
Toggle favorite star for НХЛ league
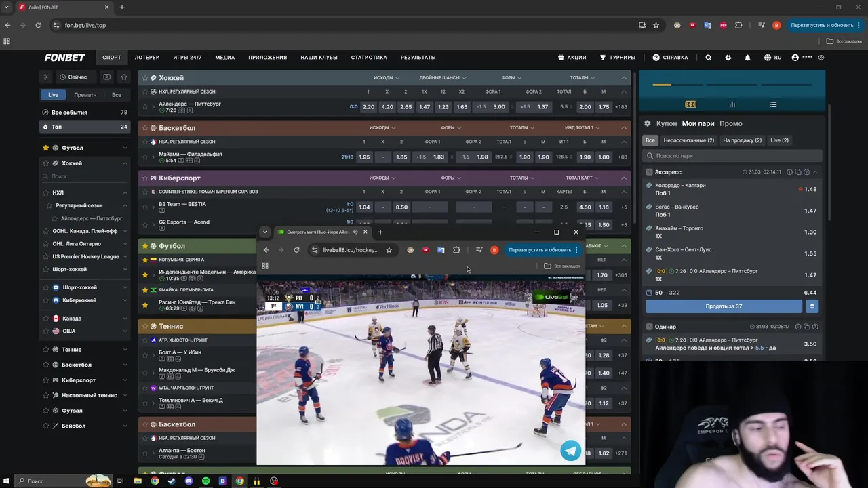point(46,193)
